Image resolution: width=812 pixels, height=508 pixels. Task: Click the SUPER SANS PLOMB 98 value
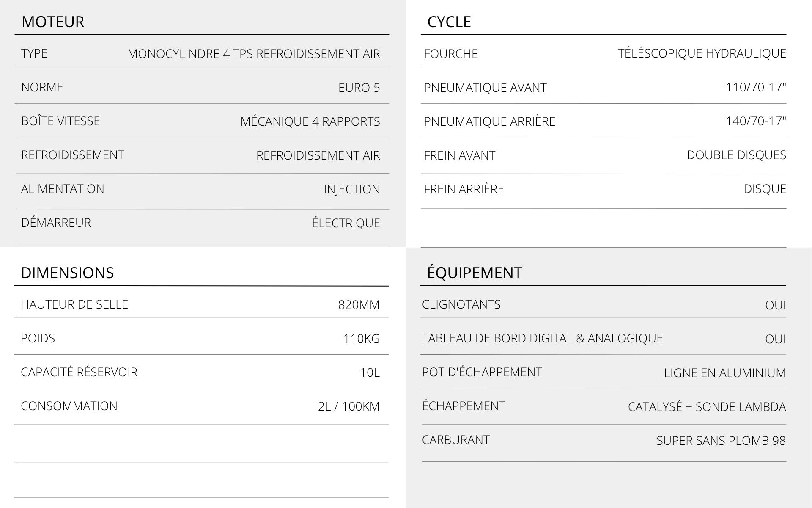pos(721,441)
